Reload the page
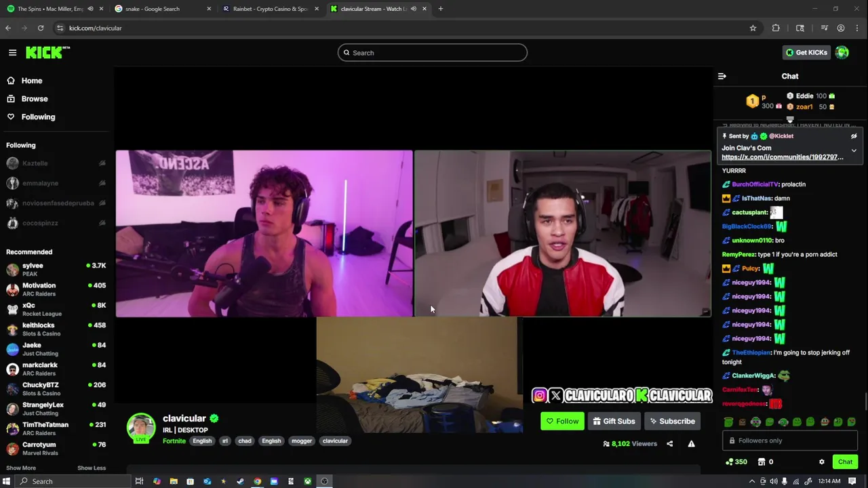This screenshot has width=868, height=488. point(41,28)
